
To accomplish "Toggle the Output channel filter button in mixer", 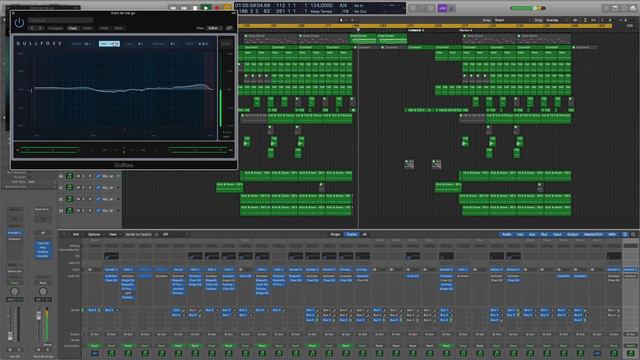I will point(573,235).
